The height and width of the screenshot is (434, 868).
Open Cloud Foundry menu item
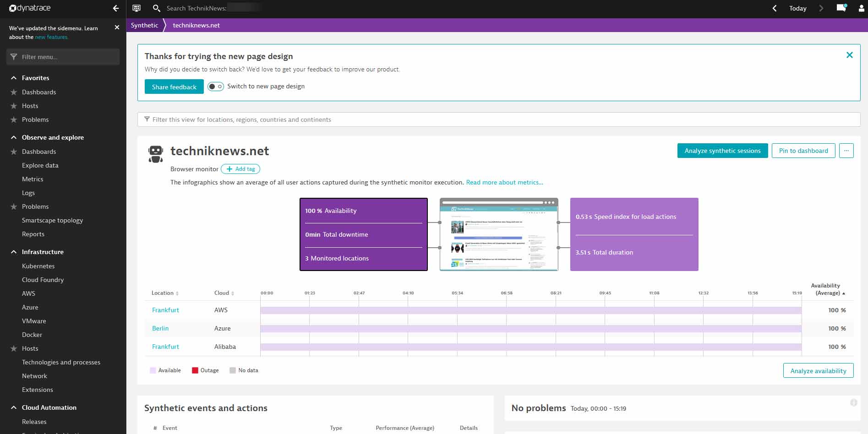point(43,280)
